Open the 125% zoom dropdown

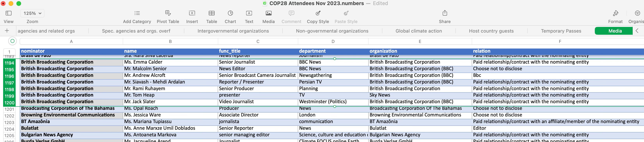tap(32, 13)
